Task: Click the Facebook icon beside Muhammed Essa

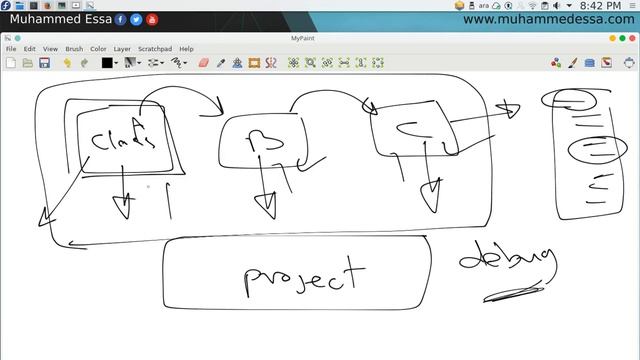Action: coord(120,19)
